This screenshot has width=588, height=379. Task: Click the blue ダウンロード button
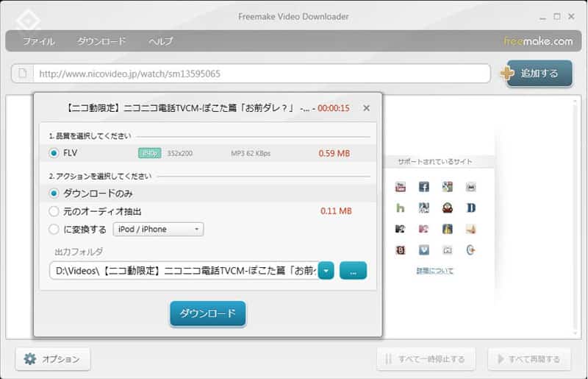[x=208, y=313]
